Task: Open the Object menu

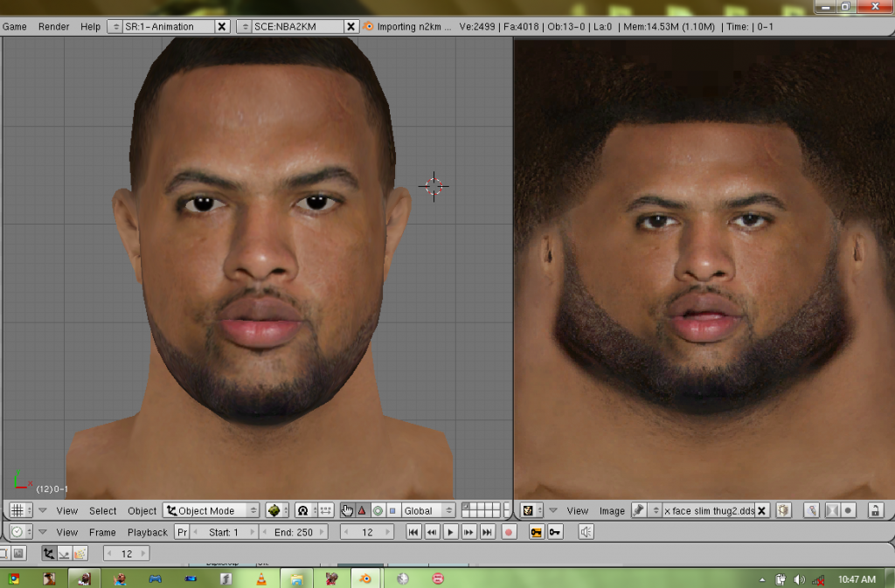Action: (142, 510)
